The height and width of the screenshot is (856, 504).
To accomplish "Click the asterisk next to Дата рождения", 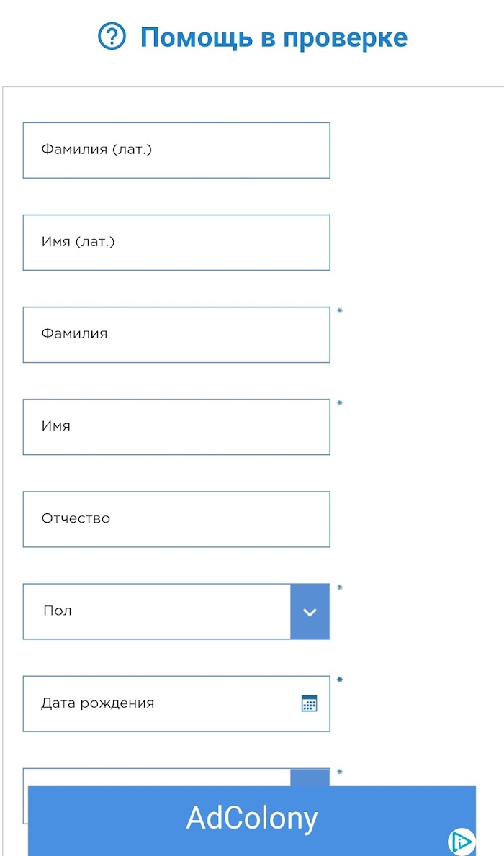I will pyautogui.click(x=340, y=680).
